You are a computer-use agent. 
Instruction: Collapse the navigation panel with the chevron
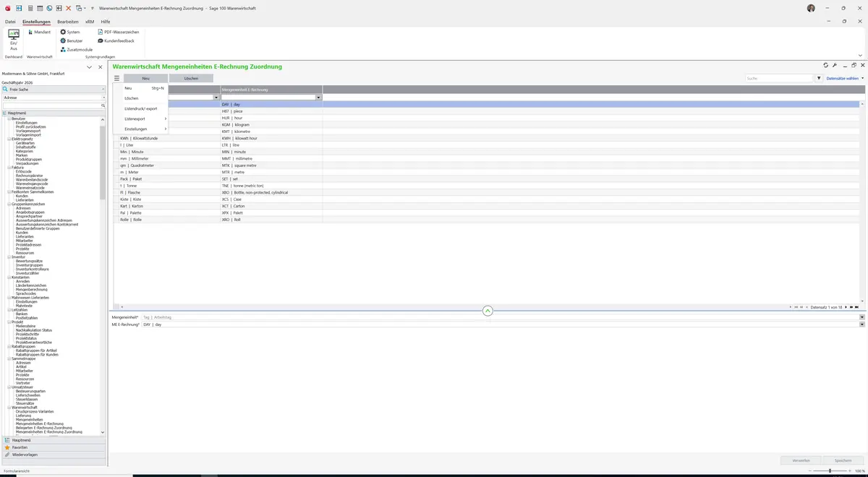pos(89,67)
